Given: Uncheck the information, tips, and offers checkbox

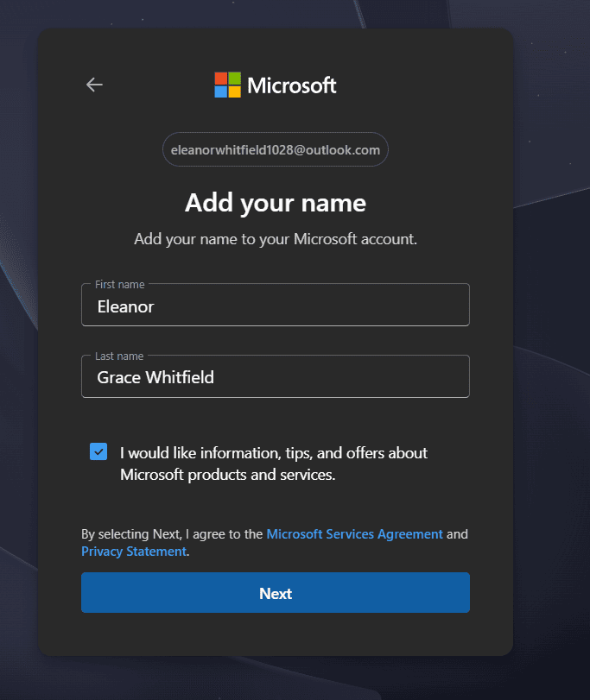Looking at the screenshot, I should (98, 451).
